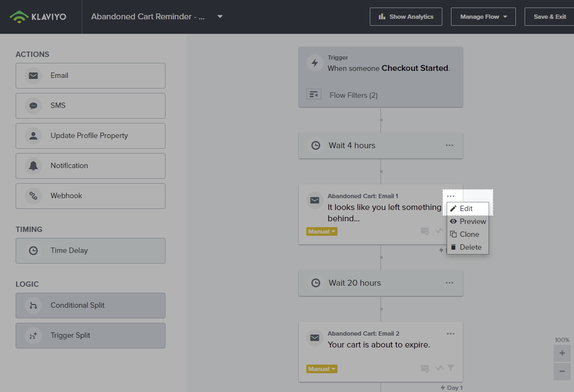Expand the flow name dropdown arrow
The image size is (574, 392).
[220, 17]
